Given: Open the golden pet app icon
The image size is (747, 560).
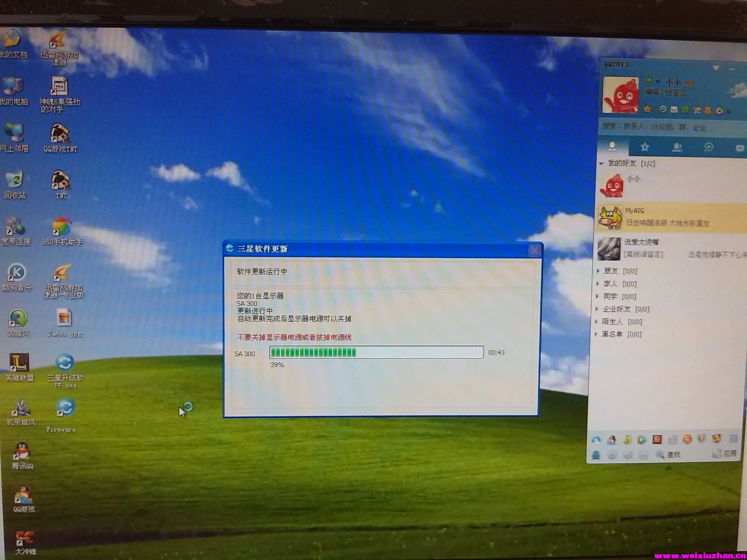Looking at the screenshot, I should [x=717, y=438].
